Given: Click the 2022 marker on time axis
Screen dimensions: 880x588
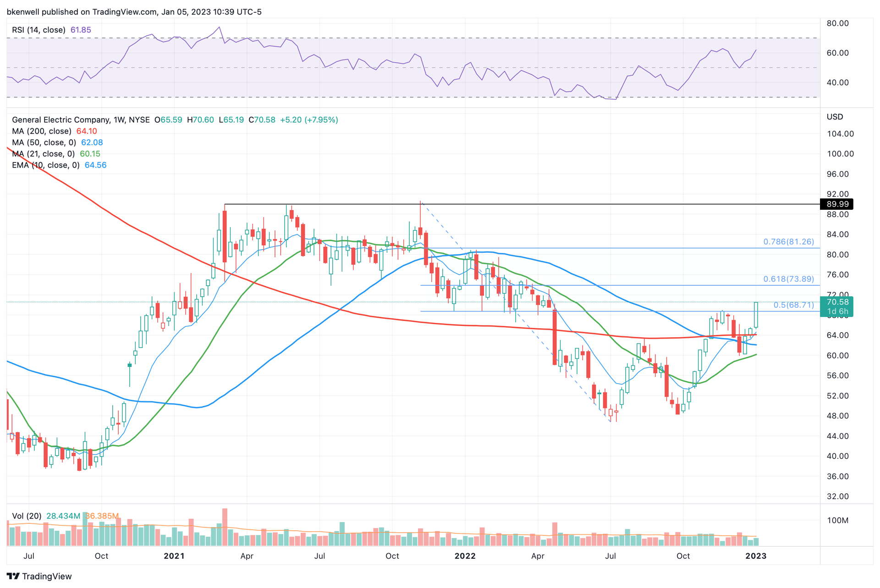Looking at the screenshot, I should point(465,556).
